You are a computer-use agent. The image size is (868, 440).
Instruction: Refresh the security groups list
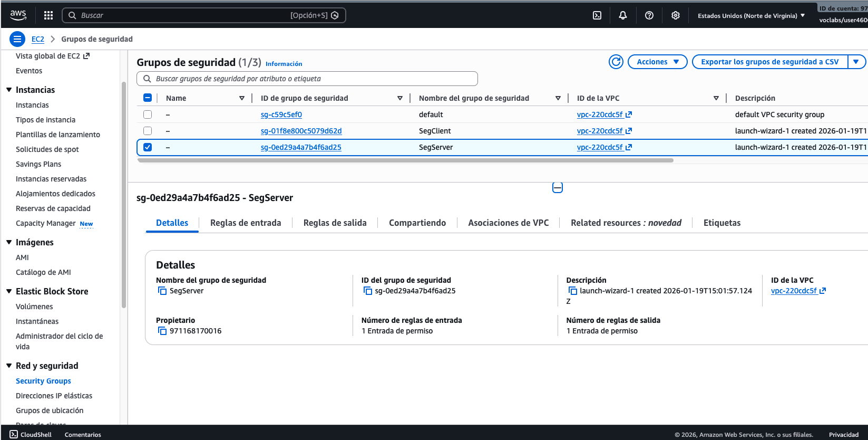[x=616, y=62]
